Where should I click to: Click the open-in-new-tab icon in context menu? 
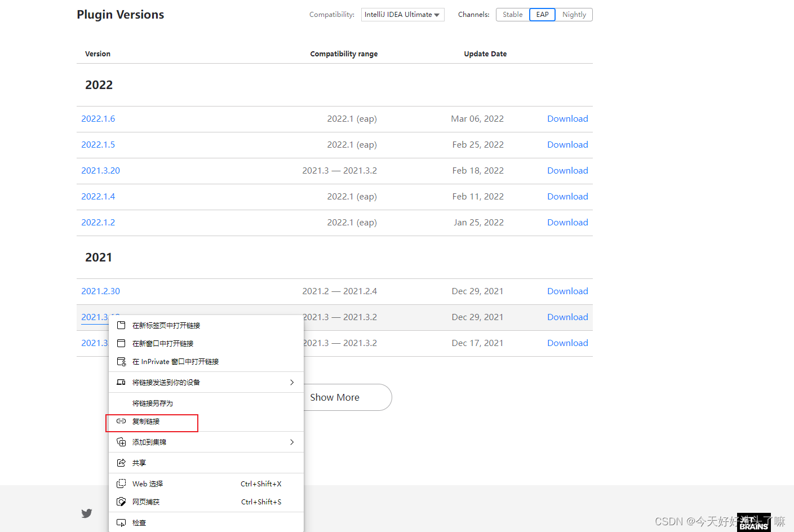coord(121,325)
